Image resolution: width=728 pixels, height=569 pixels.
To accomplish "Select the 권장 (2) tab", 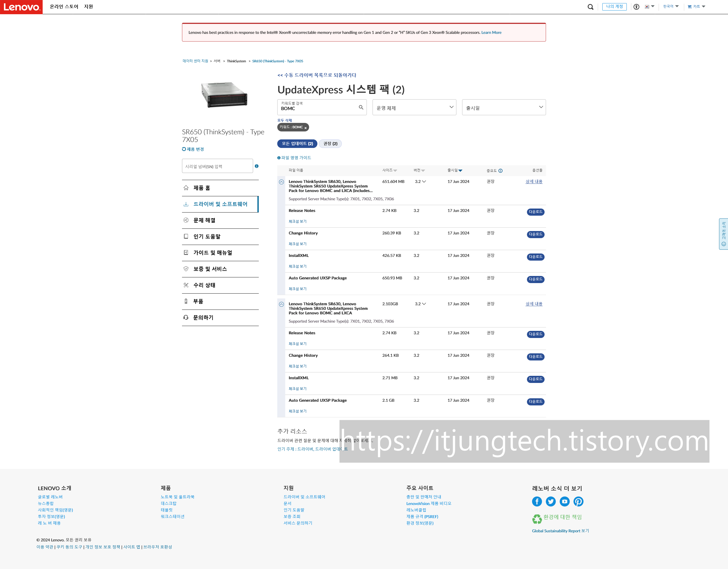I will click(x=330, y=143).
